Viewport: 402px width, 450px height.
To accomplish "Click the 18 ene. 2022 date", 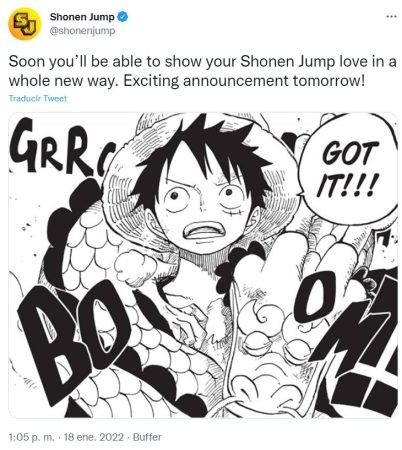I will 94,437.
